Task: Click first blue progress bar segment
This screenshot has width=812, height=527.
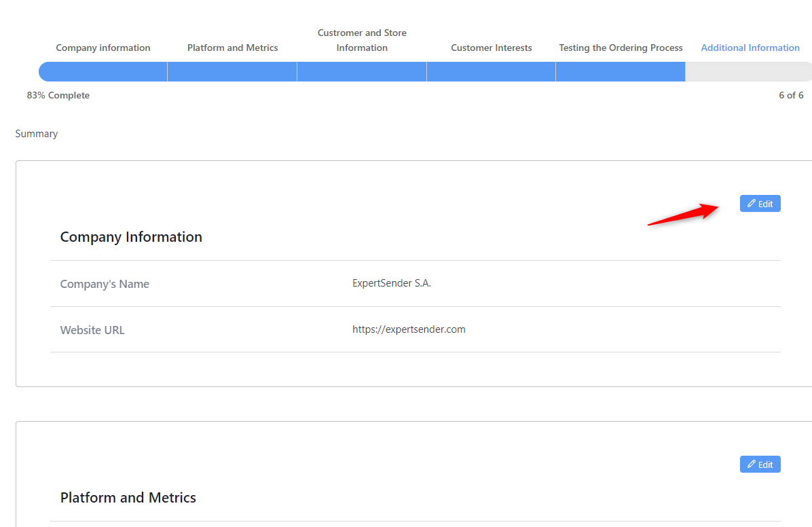Action: pyautogui.click(x=103, y=72)
